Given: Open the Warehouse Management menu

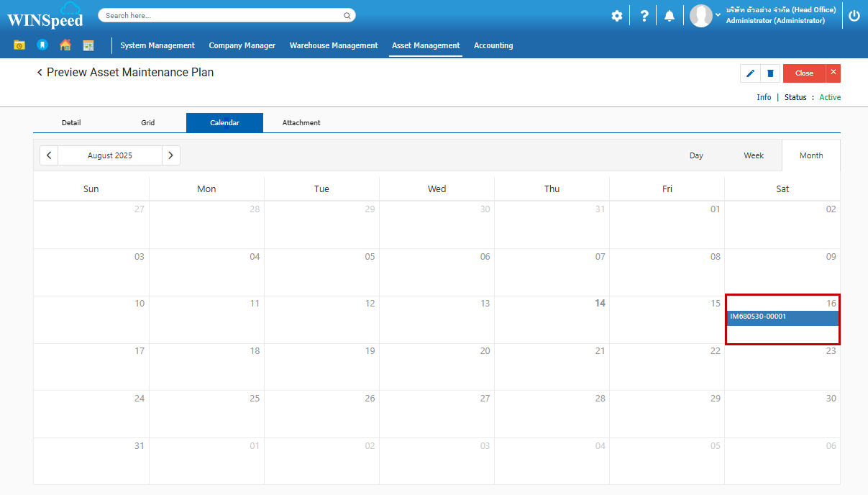Looking at the screenshot, I should [334, 45].
